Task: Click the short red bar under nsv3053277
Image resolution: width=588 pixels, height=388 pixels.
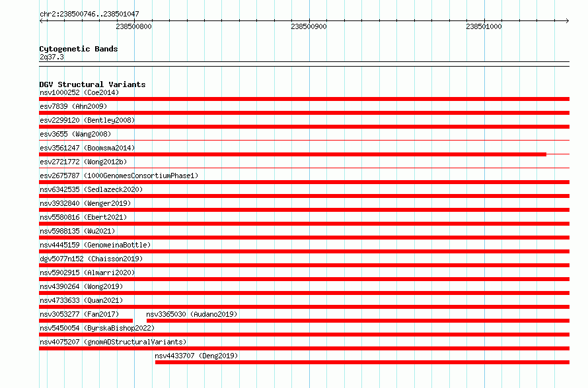Action: coord(86,321)
